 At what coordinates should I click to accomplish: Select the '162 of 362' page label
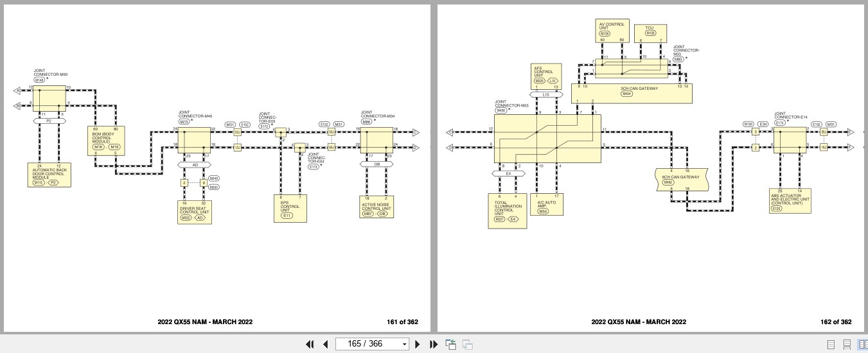pos(836,322)
